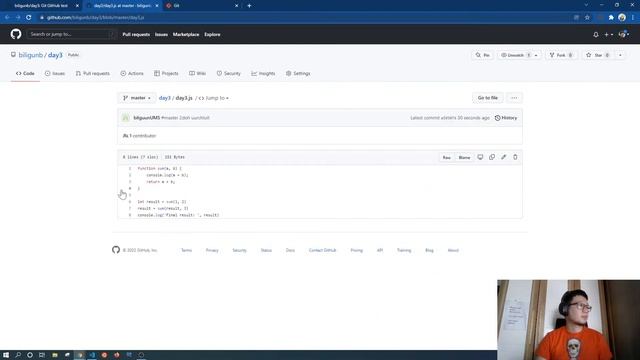Select the Code repository tab
The height and width of the screenshot is (360, 640).
point(25,73)
